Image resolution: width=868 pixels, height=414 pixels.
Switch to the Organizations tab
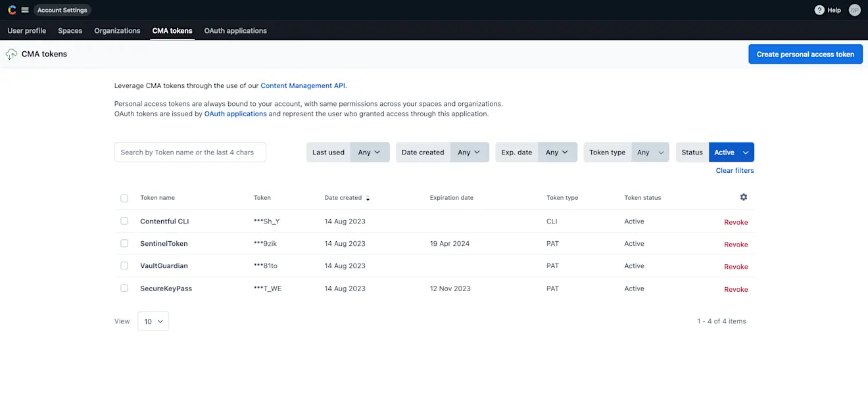117,31
